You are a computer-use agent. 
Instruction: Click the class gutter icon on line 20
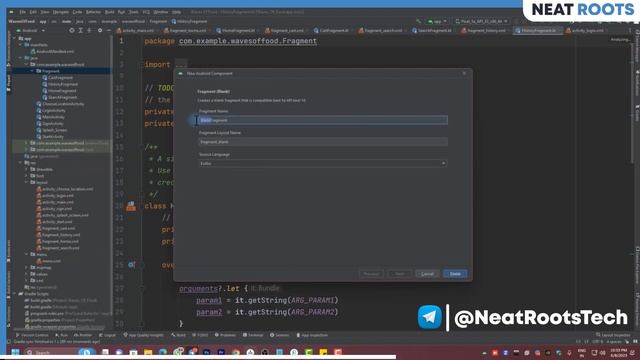point(131,206)
